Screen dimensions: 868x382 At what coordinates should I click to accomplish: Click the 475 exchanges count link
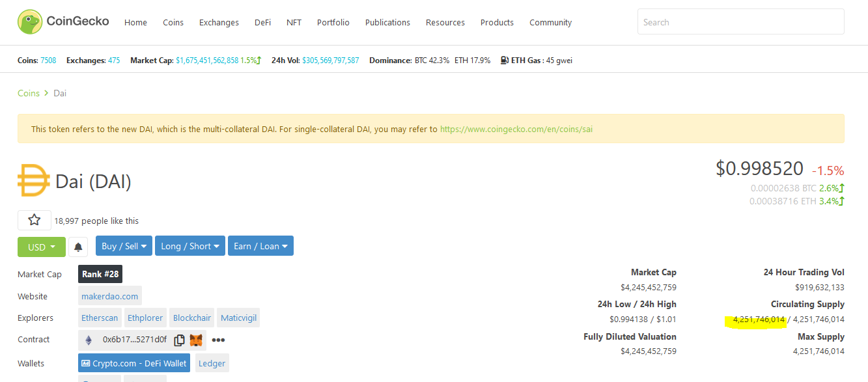pyautogui.click(x=114, y=61)
